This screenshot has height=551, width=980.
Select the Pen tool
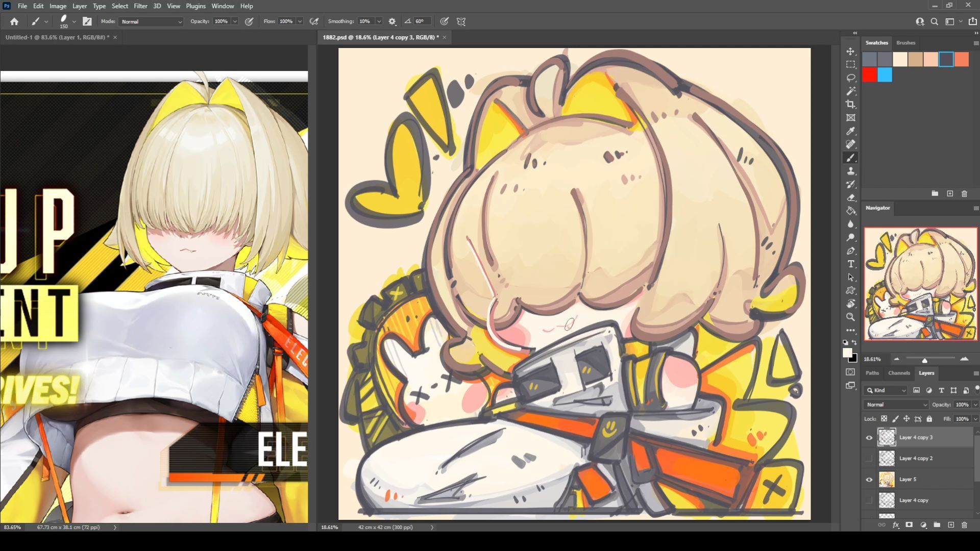coord(850,251)
